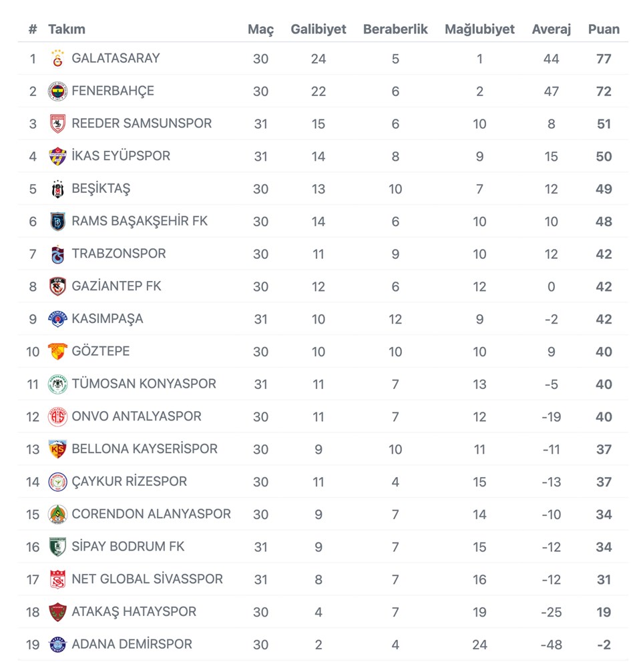Click the Takım column header
Image resolution: width=641 pixels, height=672 pixels.
67,29
